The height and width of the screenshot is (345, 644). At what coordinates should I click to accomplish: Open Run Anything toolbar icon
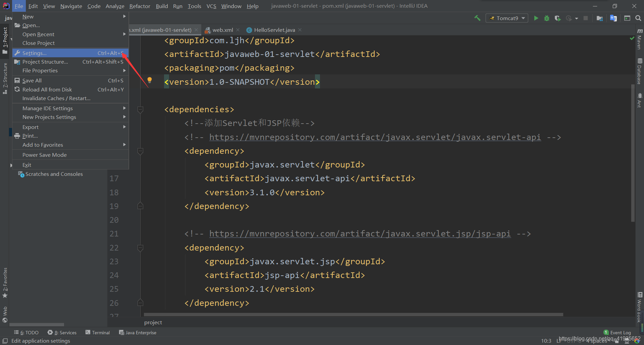pyautogui.click(x=627, y=18)
